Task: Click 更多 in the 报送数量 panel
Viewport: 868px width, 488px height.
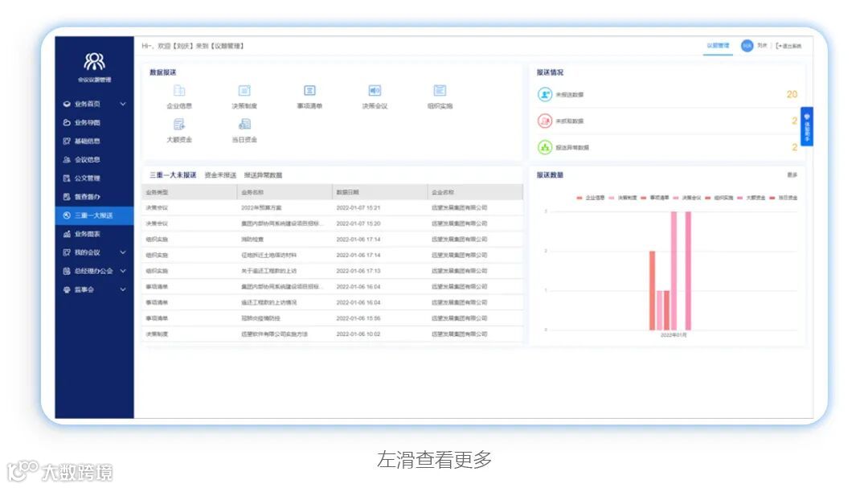Action: click(792, 175)
